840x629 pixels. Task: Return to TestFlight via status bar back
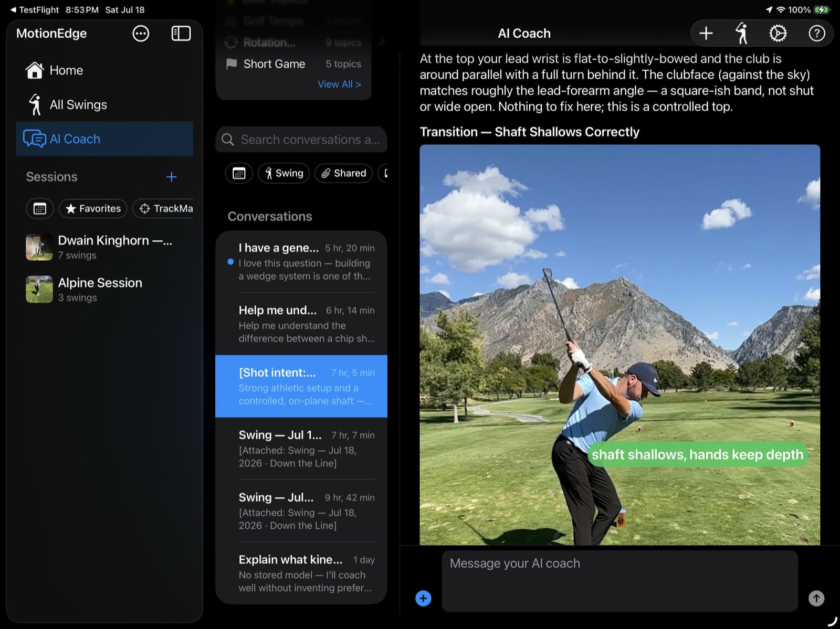coord(35,10)
